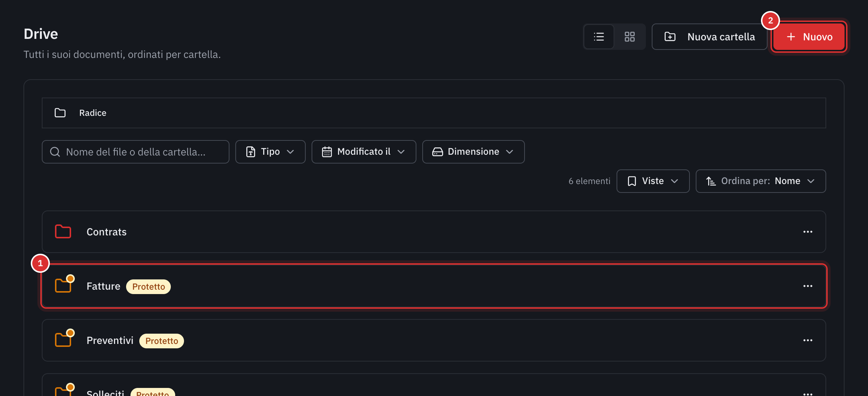Click the Protetto badge on Preventivi
Image resolution: width=868 pixels, height=396 pixels.
click(162, 341)
